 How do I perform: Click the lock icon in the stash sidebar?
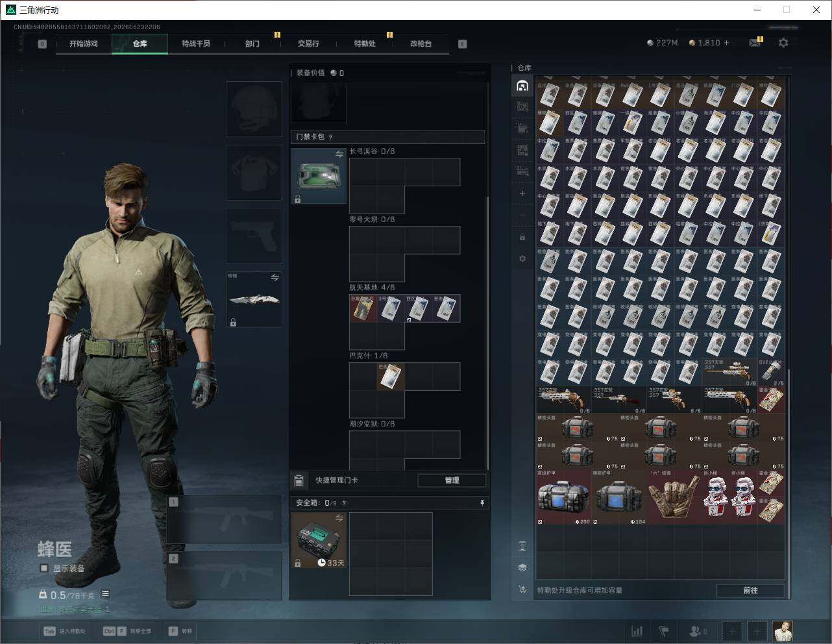(522, 237)
